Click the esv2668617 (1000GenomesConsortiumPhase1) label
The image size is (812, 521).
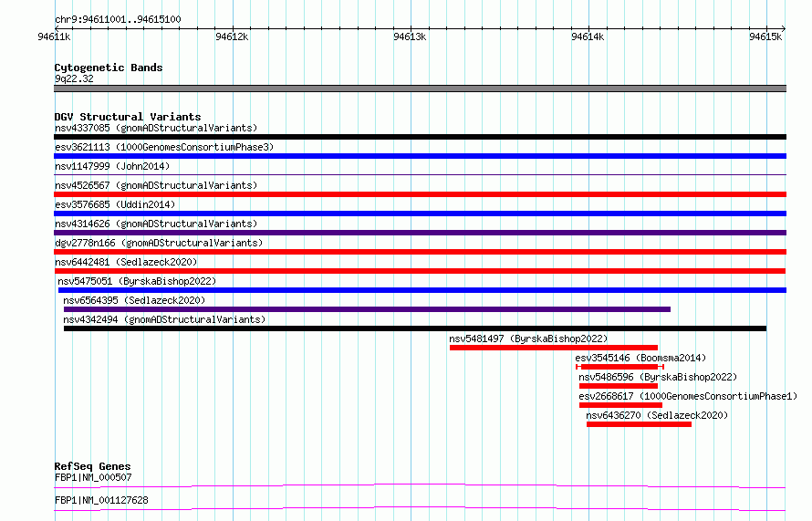[x=688, y=396]
